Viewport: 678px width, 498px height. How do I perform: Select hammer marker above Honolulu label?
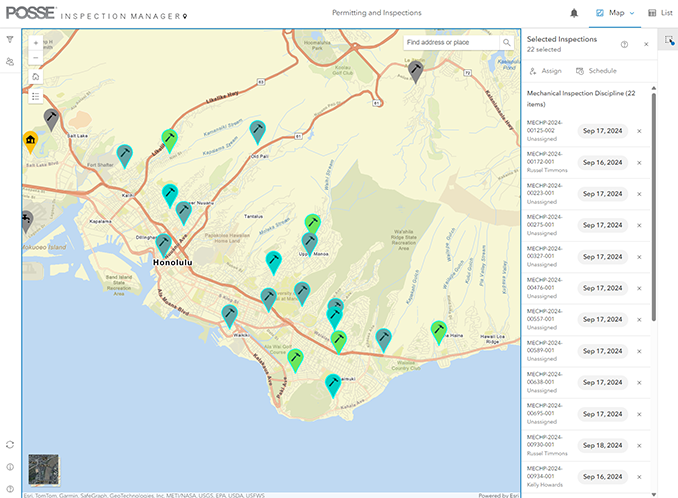[163, 245]
